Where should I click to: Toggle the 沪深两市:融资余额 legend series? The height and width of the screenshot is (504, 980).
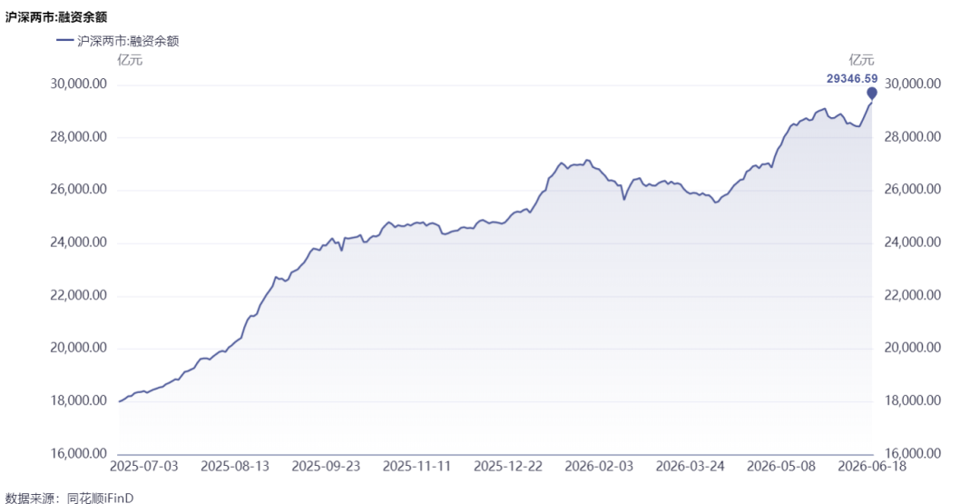(x=117, y=41)
